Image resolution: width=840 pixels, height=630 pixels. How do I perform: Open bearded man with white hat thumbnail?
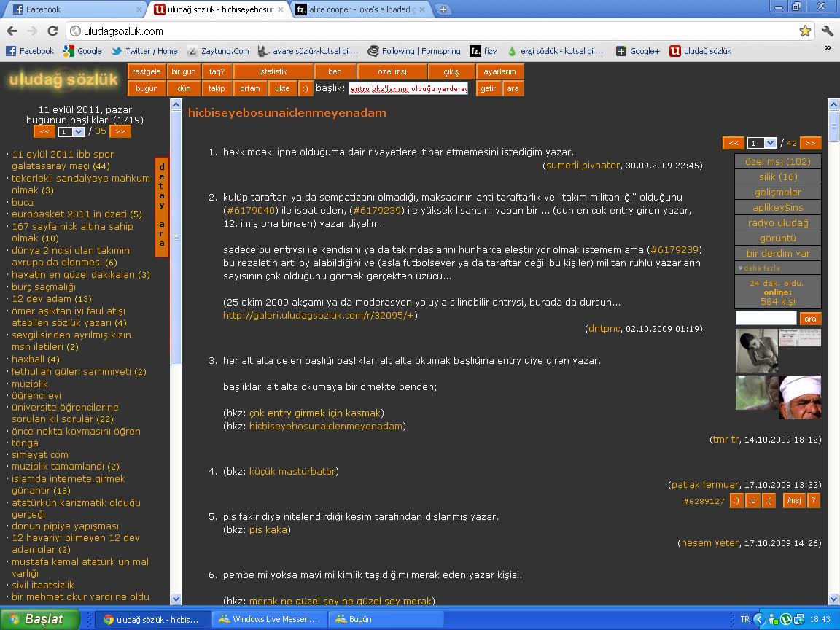800,397
